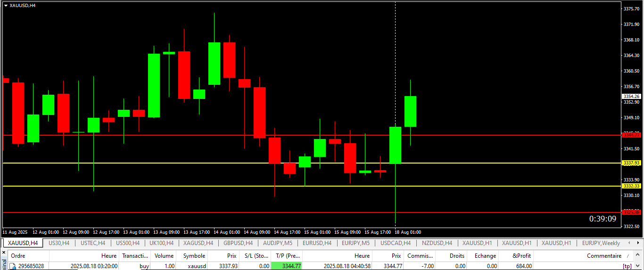644x270 pixels.
Task: Click the current price label 3354.26
Action: point(631,96)
